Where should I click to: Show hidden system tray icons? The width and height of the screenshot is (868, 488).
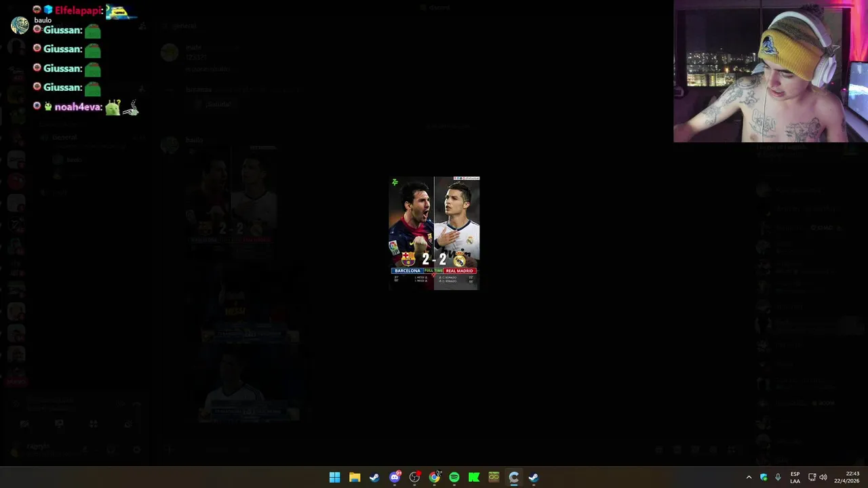tap(749, 477)
